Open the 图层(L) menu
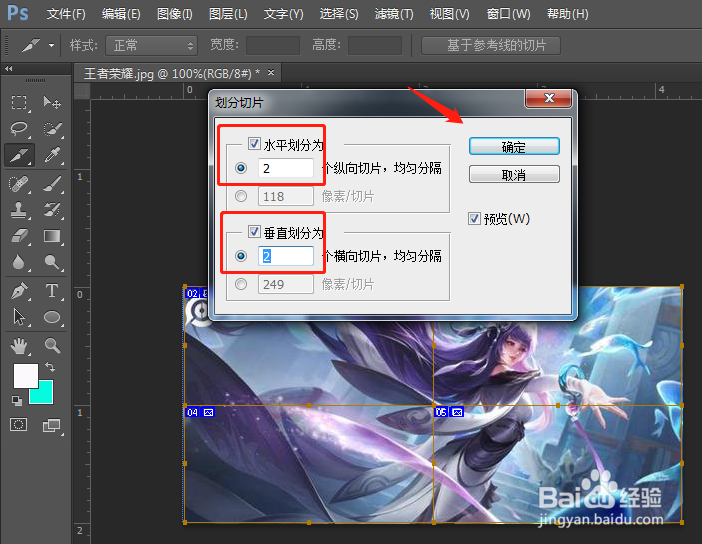Viewport: 702px width, 544px height. [228, 14]
